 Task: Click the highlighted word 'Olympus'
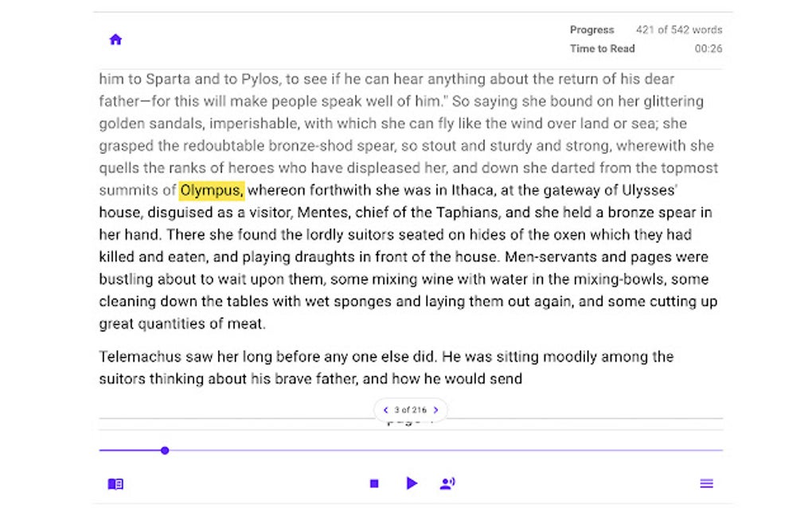click(211, 190)
